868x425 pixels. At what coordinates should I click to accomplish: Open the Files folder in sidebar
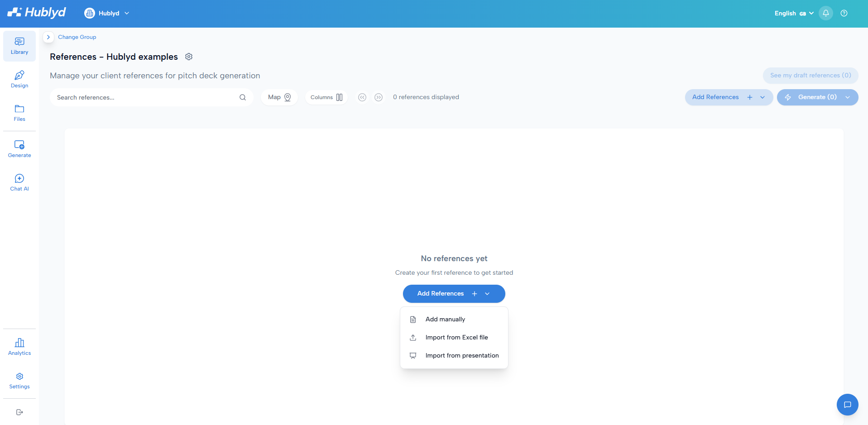(19, 113)
